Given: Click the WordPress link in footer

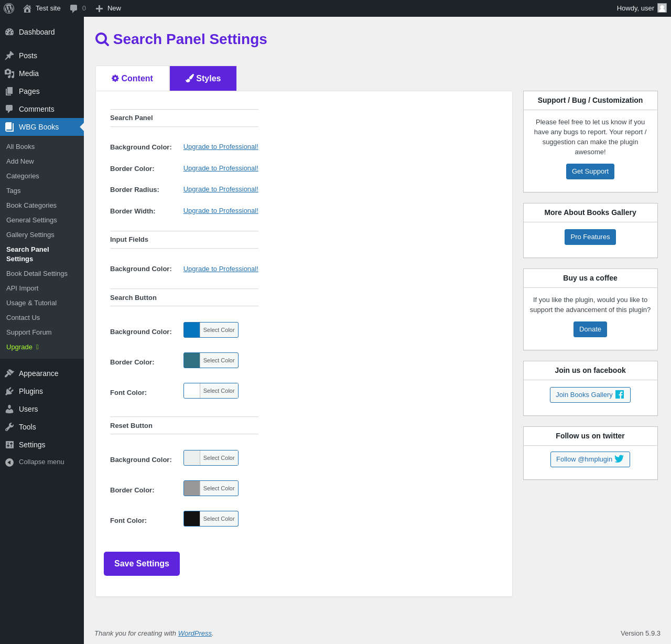Looking at the screenshot, I should click(195, 634).
